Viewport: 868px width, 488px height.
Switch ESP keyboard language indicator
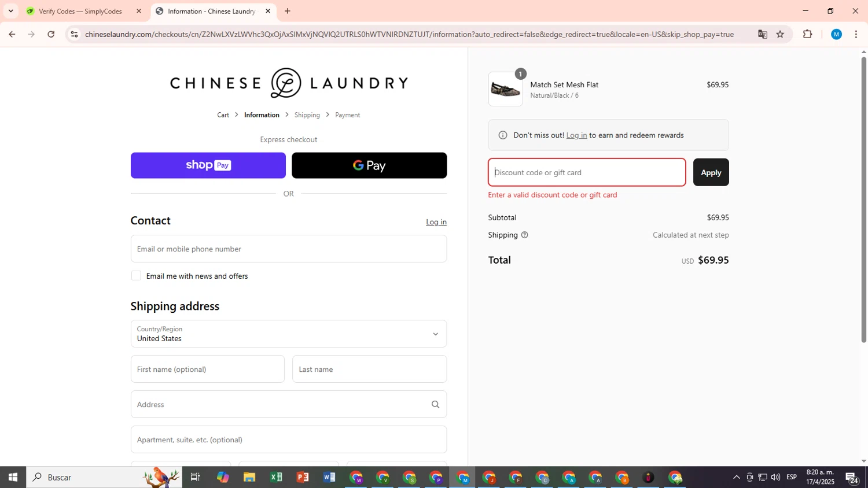(x=792, y=477)
